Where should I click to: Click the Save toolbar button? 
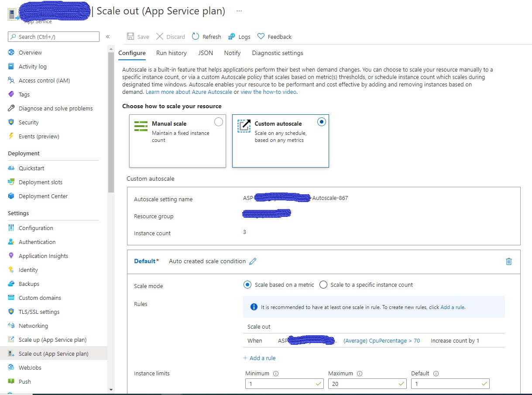[x=138, y=37]
